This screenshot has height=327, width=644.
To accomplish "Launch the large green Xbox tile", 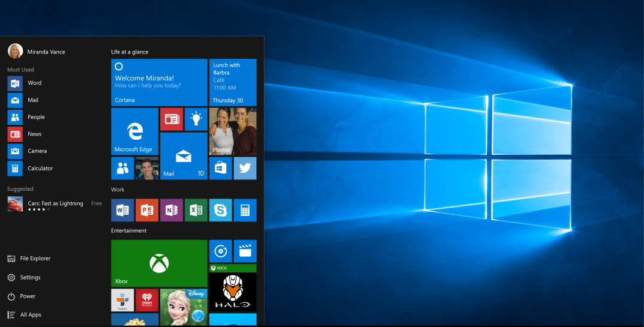I will click(159, 263).
